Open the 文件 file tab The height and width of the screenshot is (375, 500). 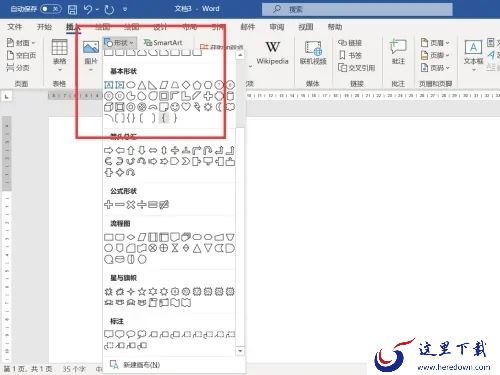tap(15, 27)
